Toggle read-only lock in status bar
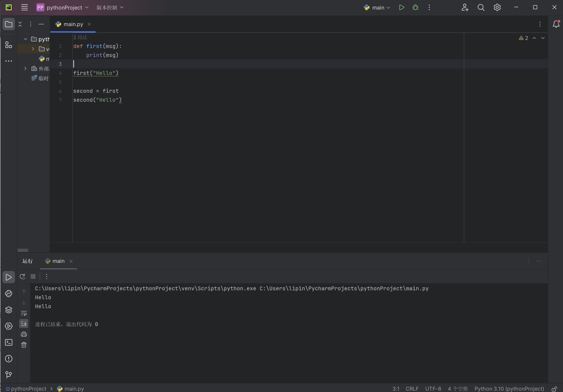The width and height of the screenshot is (563, 392). [x=554, y=389]
